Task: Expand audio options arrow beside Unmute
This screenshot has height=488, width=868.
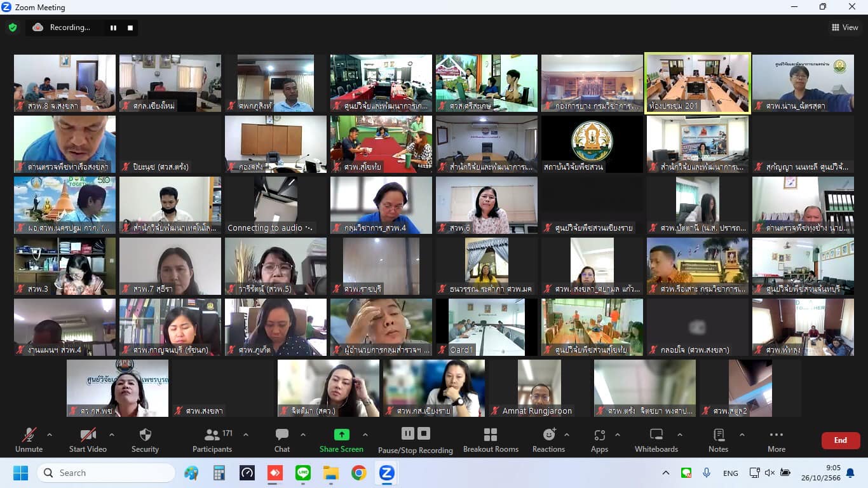Action: [x=50, y=435]
